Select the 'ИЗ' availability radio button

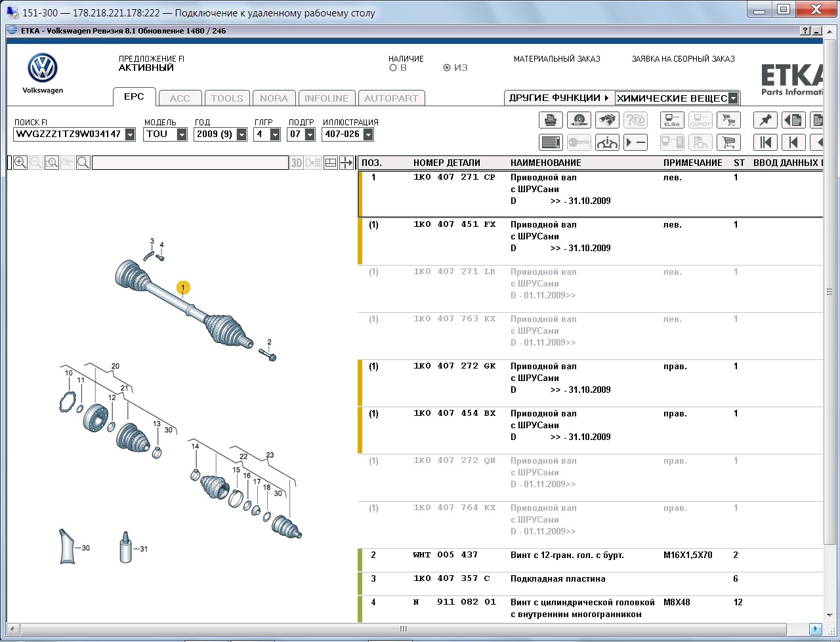coord(447,68)
